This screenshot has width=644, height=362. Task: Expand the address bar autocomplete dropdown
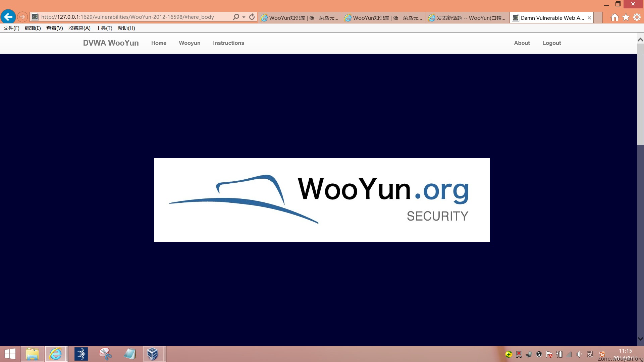[x=244, y=17]
